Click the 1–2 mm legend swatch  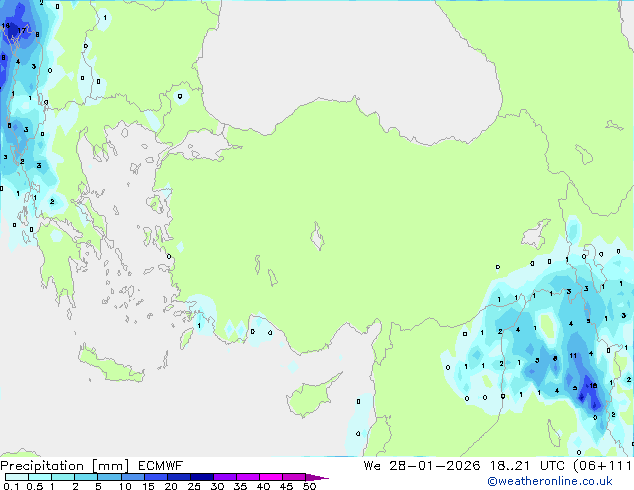pos(63,477)
